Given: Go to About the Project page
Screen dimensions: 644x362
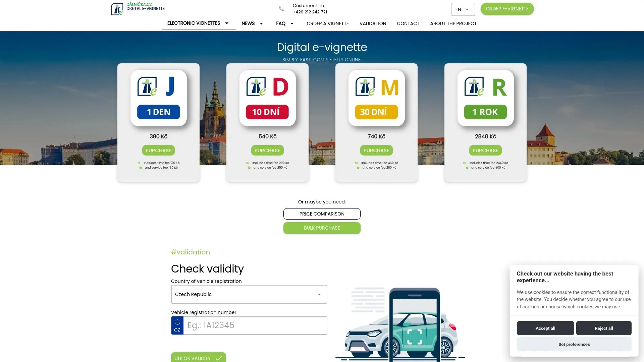Looking at the screenshot, I should (453, 23).
